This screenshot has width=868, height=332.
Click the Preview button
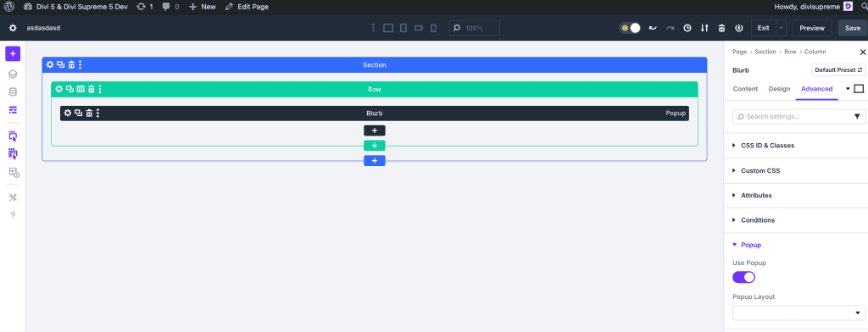(x=812, y=28)
